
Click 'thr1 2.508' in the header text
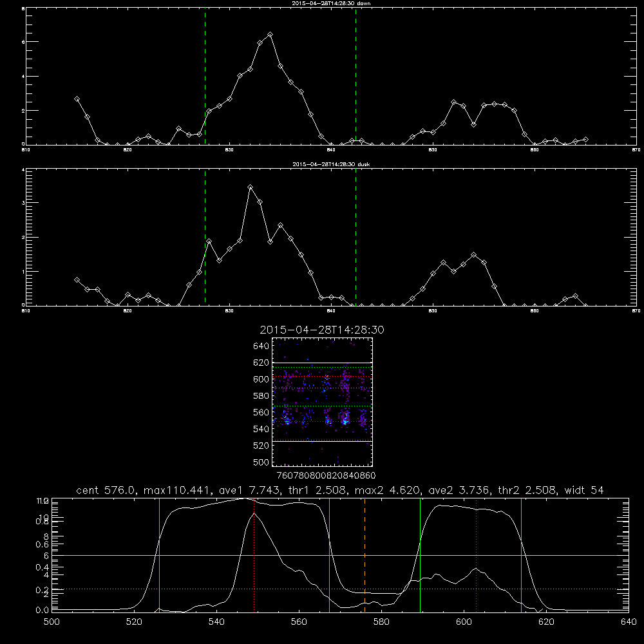[x=317, y=490]
